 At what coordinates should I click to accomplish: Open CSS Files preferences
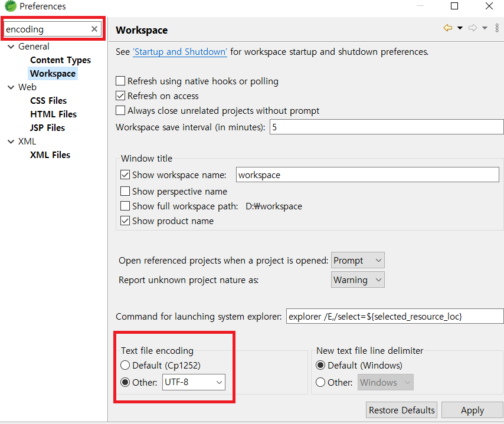[x=48, y=101]
